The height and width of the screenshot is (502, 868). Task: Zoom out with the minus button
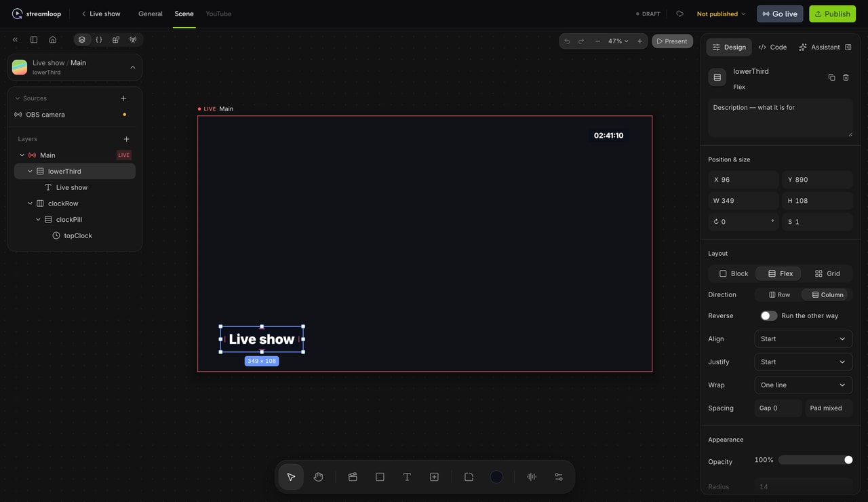click(597, 41)
